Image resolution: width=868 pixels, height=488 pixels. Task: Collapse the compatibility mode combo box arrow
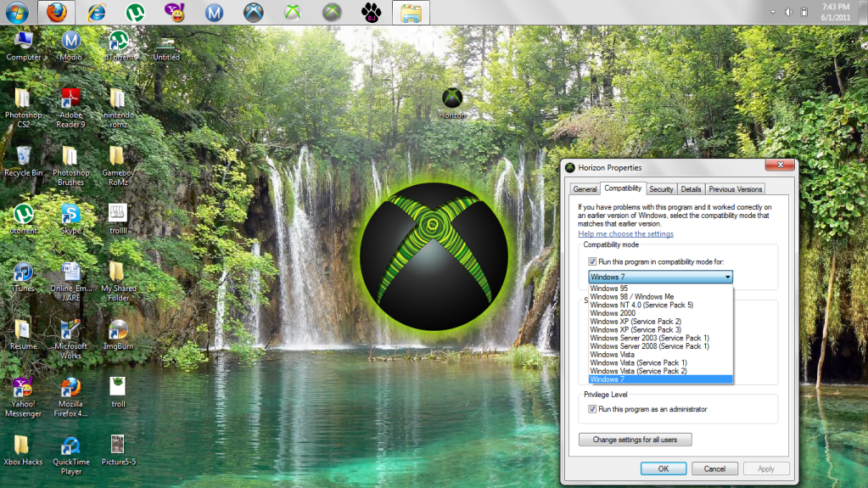(x=727, y=277)
